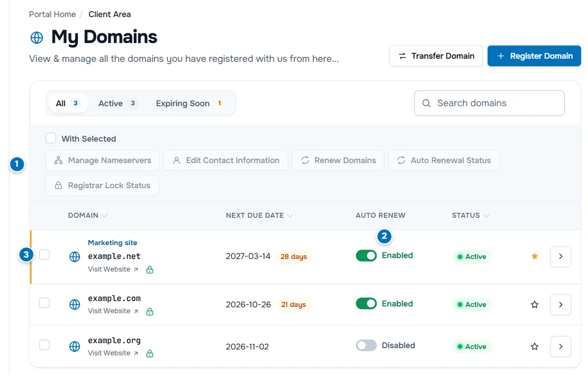The height and width of the screenshot is (375, 588).
Task: Click Registrar Lock Status button
Action: point(102,185)
